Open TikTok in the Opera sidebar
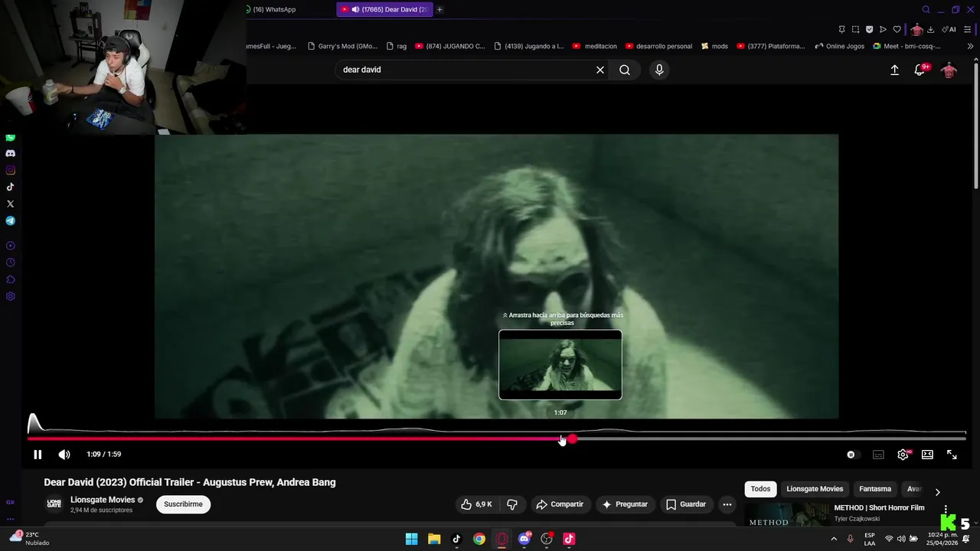 pos(10,187)
